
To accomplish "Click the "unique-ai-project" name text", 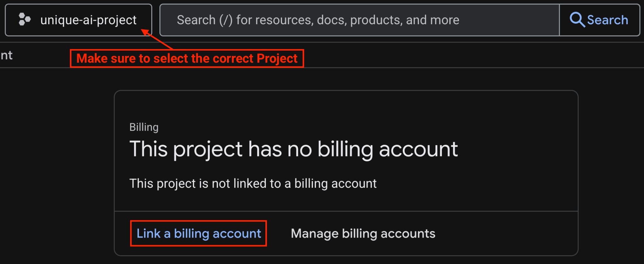I will coord(88,20).
